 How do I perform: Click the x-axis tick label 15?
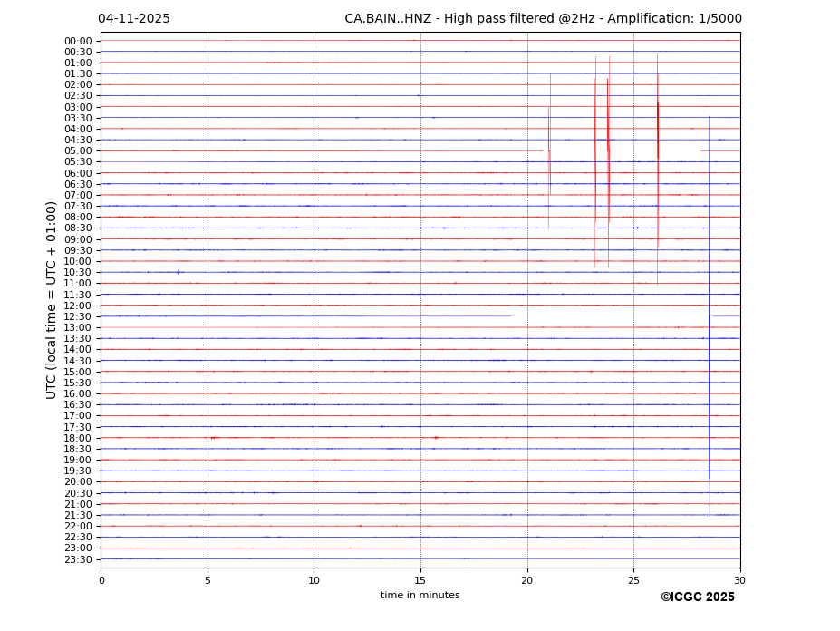420,580
